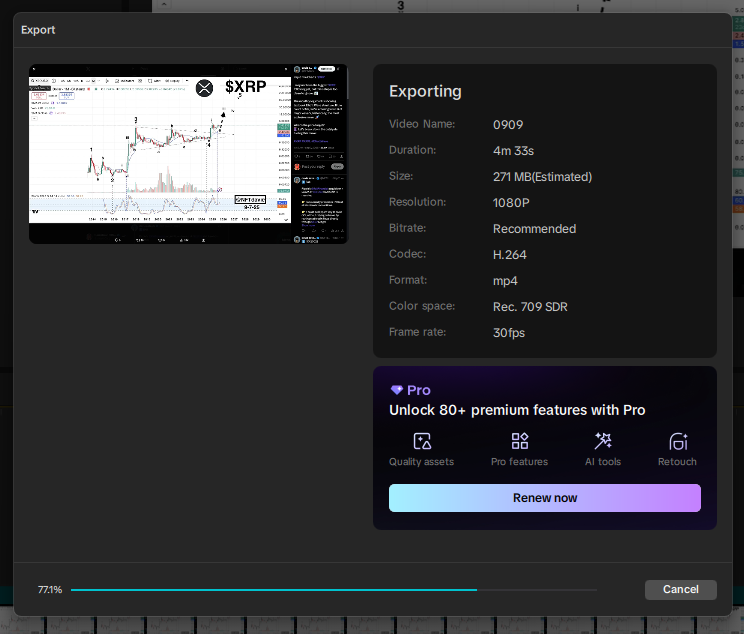The height and width of the screenshot is (634, 744).
Task: Click the Pro diamond icon
Action: tap(396, 390)
